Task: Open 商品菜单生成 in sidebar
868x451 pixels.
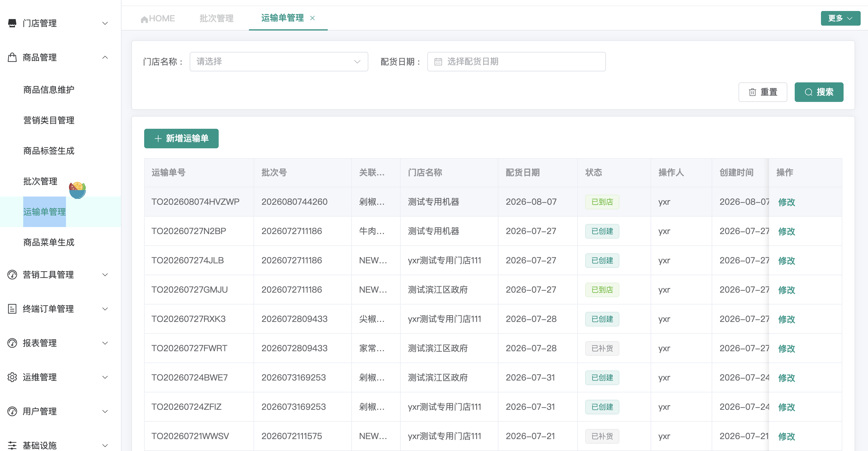Action: coord(49,242)
